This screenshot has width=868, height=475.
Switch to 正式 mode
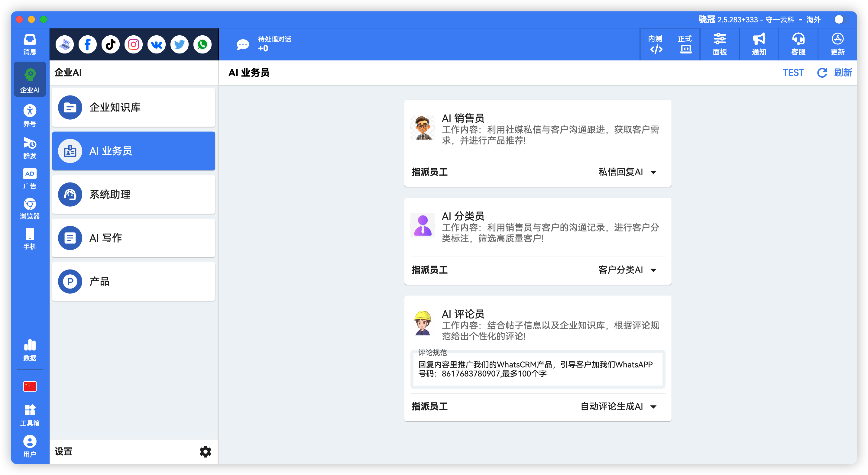click(685, 44)
